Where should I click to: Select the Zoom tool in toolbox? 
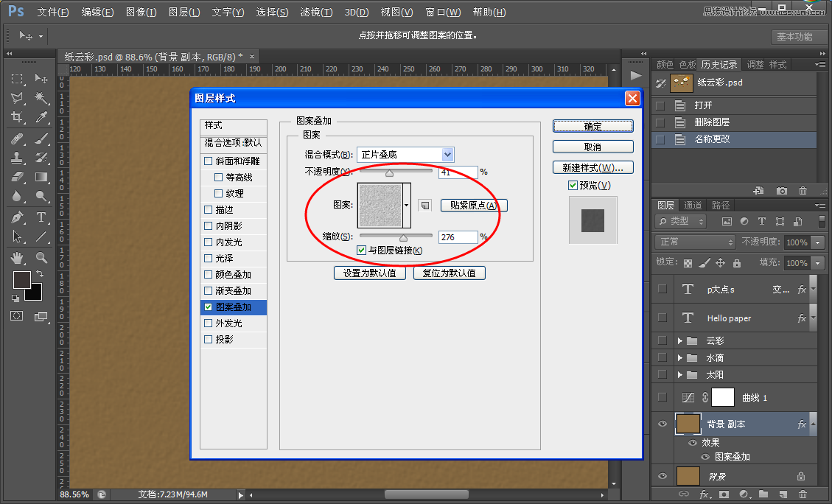pyautogui.click(x=41, y=258)
